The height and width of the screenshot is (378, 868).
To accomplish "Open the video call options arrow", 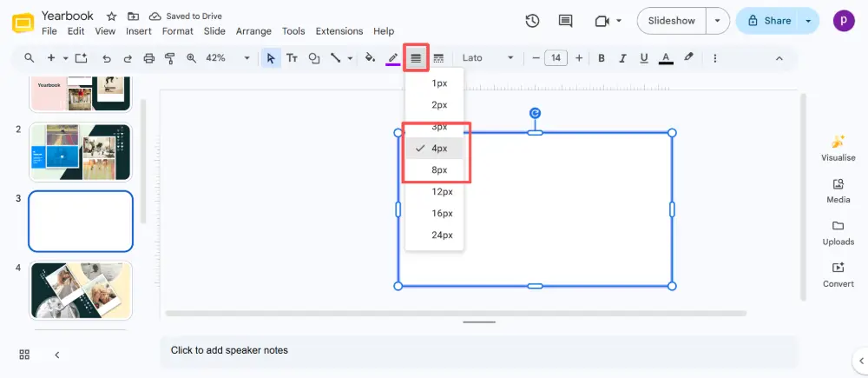I will click(x=619, y=21).
